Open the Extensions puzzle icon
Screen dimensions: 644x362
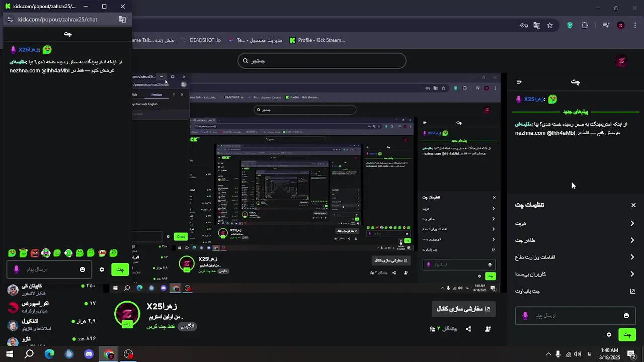(585, 26)
